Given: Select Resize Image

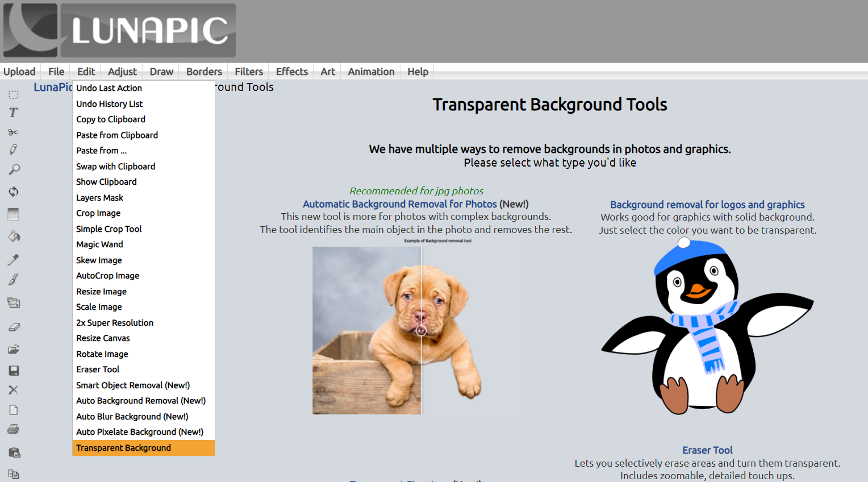Looking at the screenshot, I should [x=144, y=292].
